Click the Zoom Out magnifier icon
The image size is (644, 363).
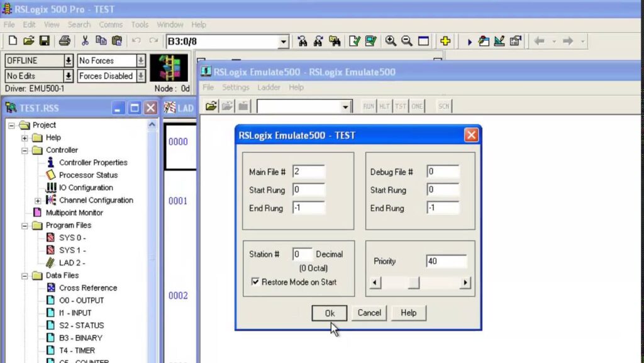tap(407, 41)
